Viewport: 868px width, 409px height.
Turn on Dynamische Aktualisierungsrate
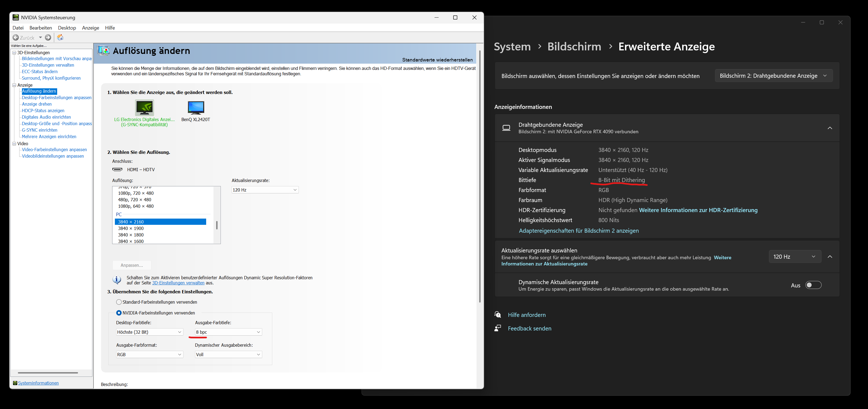(814, 285)
